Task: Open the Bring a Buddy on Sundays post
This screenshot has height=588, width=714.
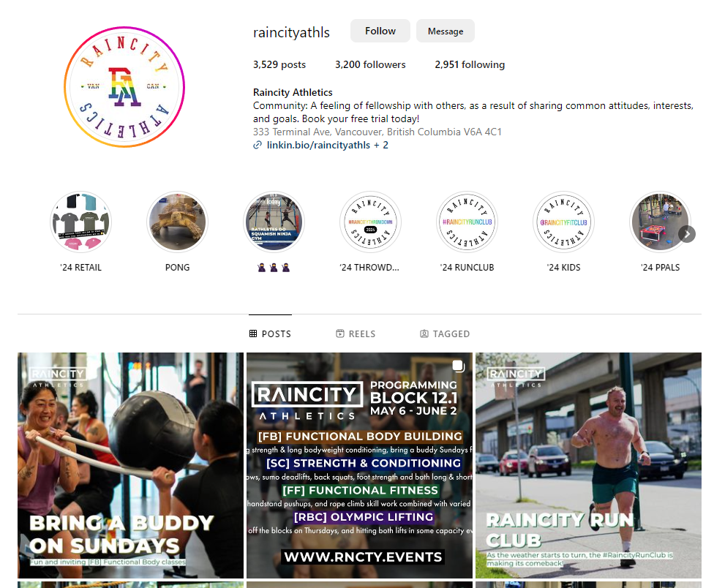Action: coord(131,465)
